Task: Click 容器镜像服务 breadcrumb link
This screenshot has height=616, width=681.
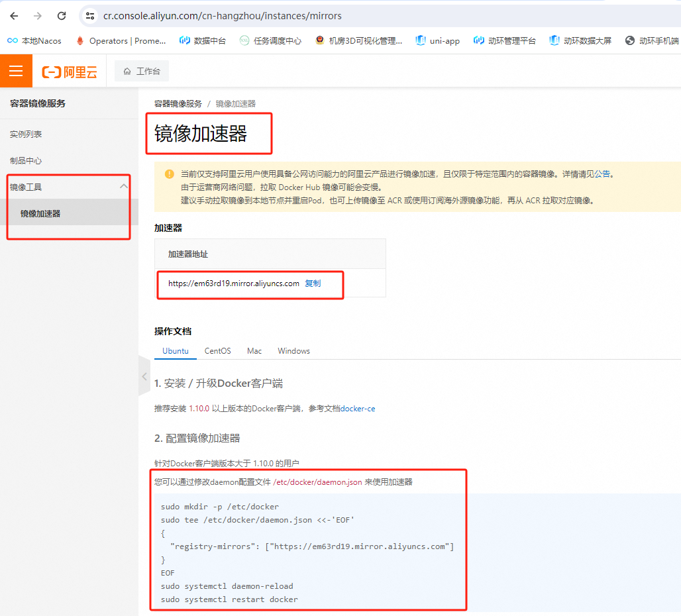Action: point(178,104)
